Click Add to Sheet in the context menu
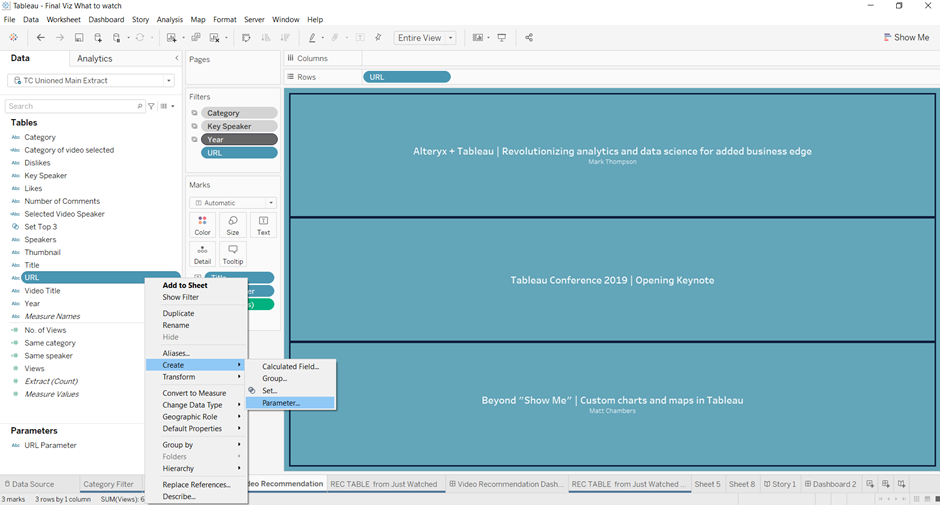Image resolution: width=940 pixels, height=505 pixels. point(185,285)
